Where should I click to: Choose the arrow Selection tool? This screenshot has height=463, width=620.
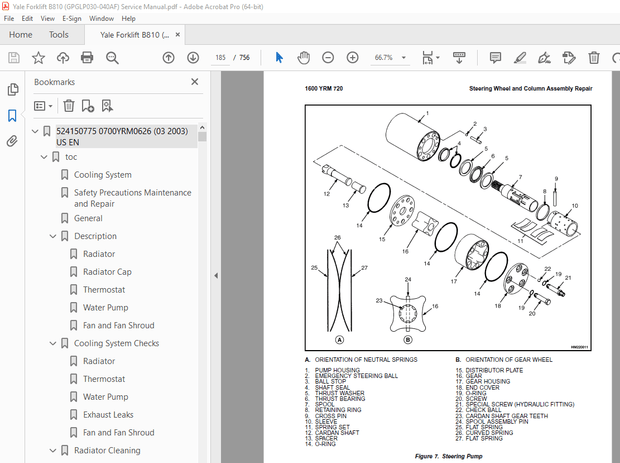[x=279, y=58]
